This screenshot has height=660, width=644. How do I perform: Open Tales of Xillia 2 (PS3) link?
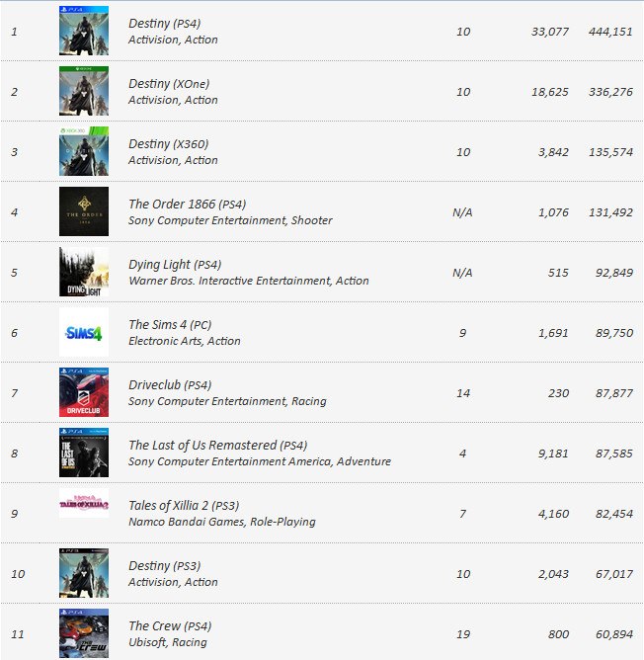(183, 506)
